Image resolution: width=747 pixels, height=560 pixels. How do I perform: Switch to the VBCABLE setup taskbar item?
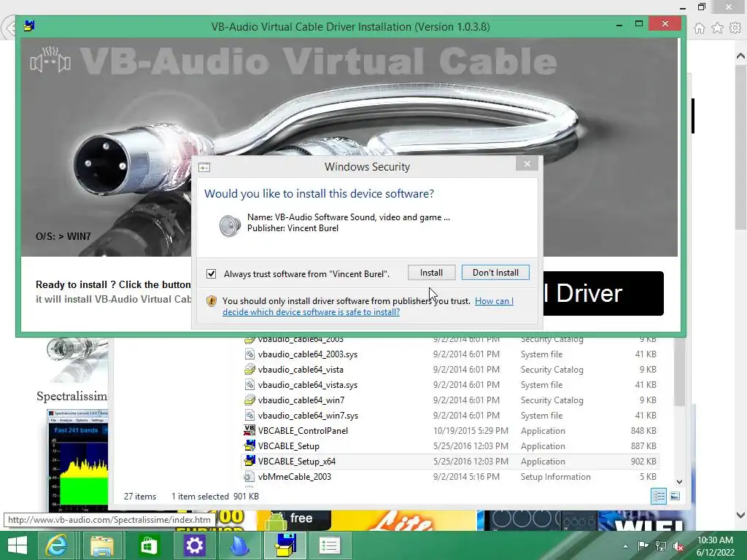click(x=285, y=545)
